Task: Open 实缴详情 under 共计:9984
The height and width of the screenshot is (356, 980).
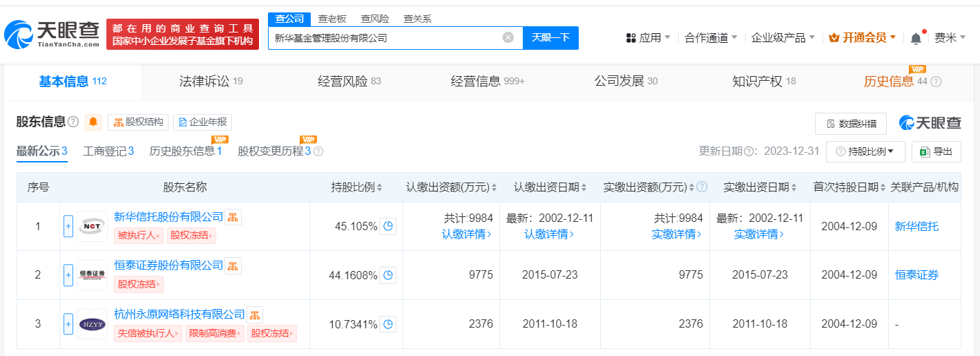Action: pyautogui.click(x=676, y=234)
